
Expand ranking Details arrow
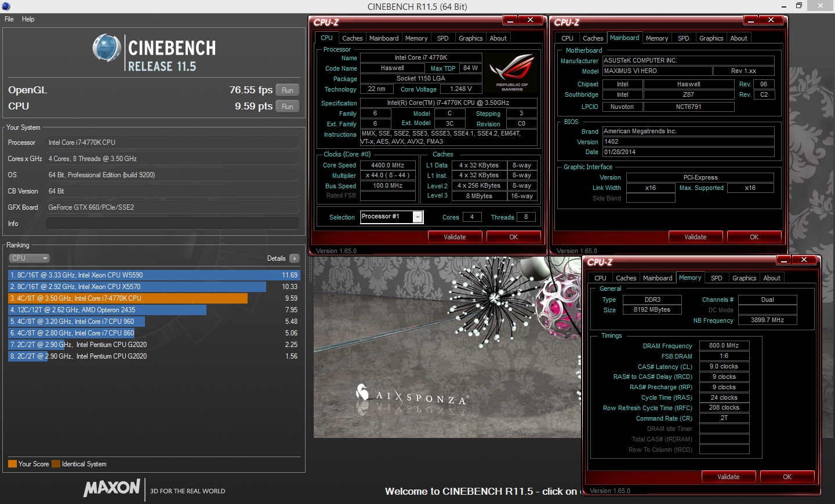295,258
